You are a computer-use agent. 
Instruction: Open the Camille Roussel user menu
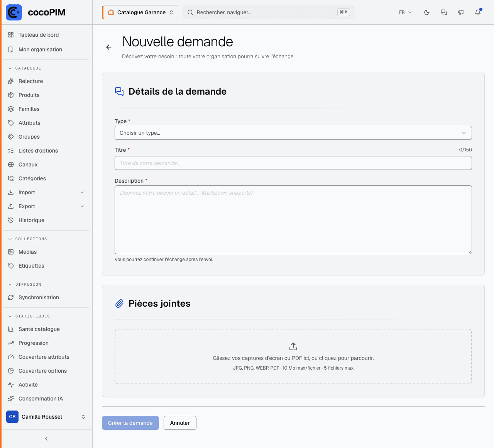[46, 417]
